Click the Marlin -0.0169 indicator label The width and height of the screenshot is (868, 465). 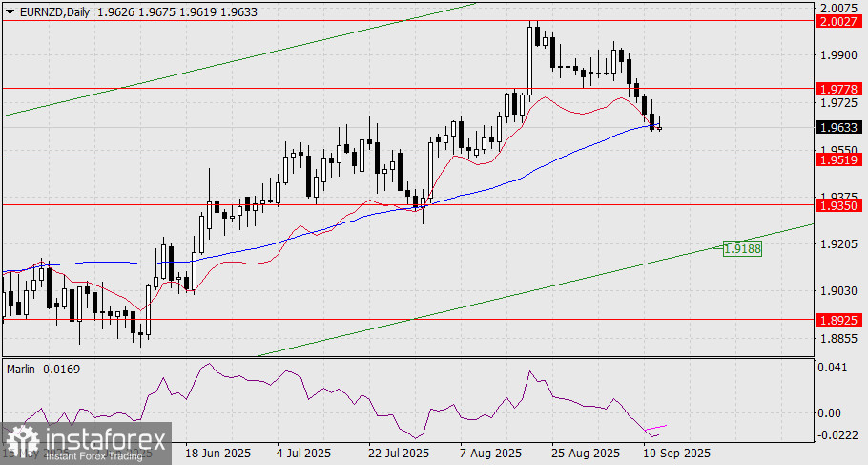click(x=43, y=369)
